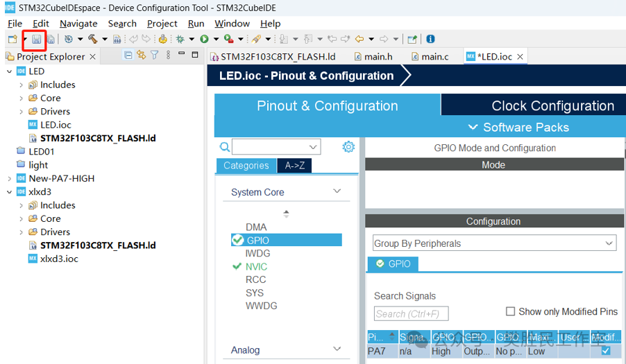626x364 pixels.
Task: Click the Save icon in toolbar
Action: coord(36,39)
